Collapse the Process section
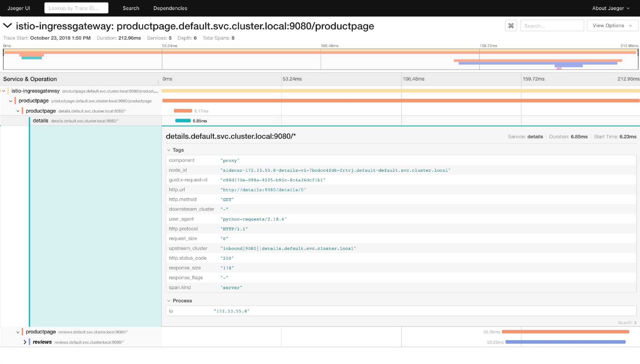Viewport: 640px width, 364px height. (x=169, y=301)
